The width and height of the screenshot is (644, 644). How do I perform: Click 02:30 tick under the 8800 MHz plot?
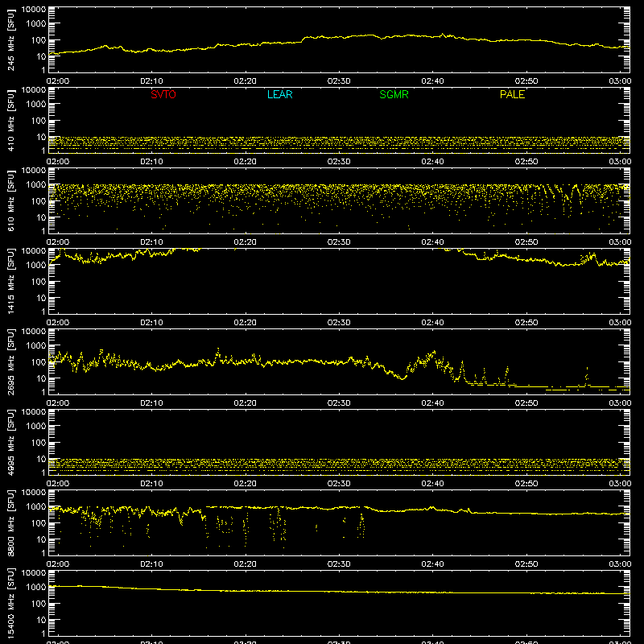pos(339,564)
